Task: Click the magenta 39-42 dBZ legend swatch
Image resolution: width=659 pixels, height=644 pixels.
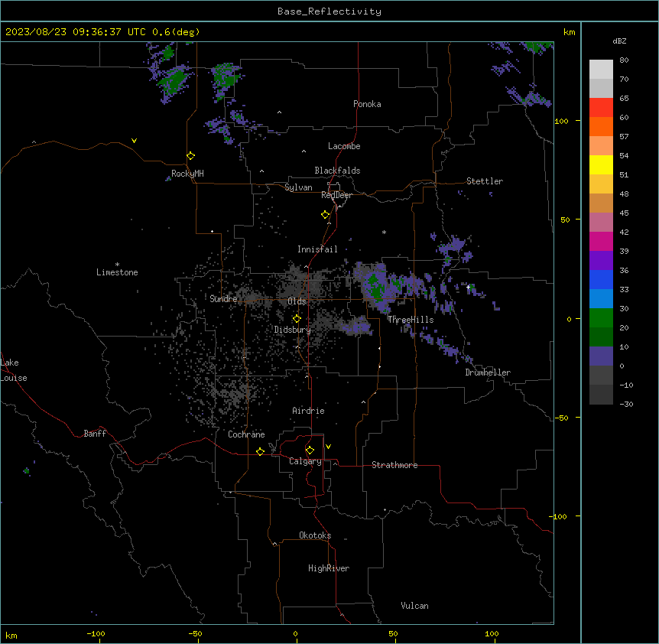Action: click(601, 241)
